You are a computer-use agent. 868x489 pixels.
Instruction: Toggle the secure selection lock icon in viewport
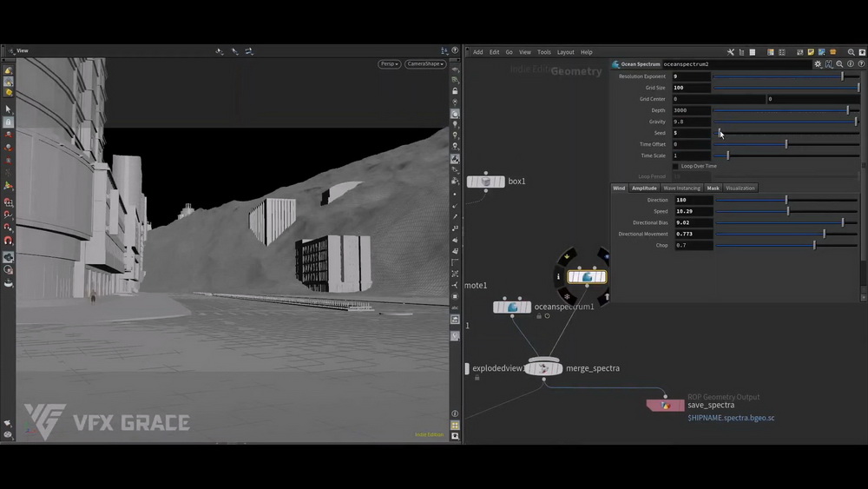tap(8, 122)
